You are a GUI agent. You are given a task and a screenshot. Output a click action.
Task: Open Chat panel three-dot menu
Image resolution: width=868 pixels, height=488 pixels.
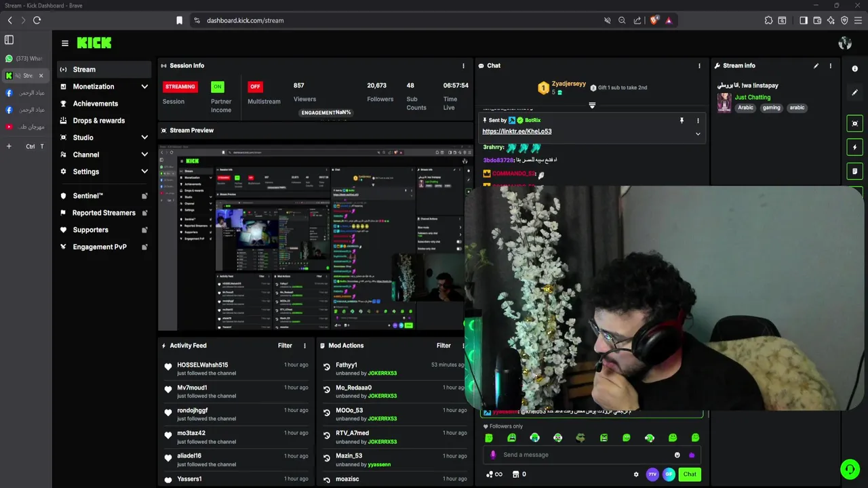pyautogui.click(x=699, y=66)
